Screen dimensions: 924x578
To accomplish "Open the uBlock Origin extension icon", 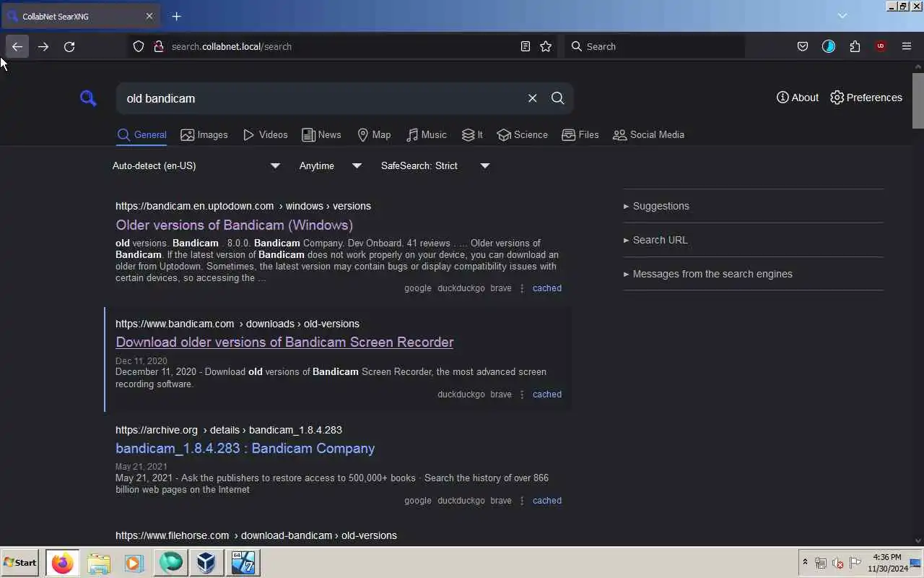I will pyautogui.click(x=881, y=46).
